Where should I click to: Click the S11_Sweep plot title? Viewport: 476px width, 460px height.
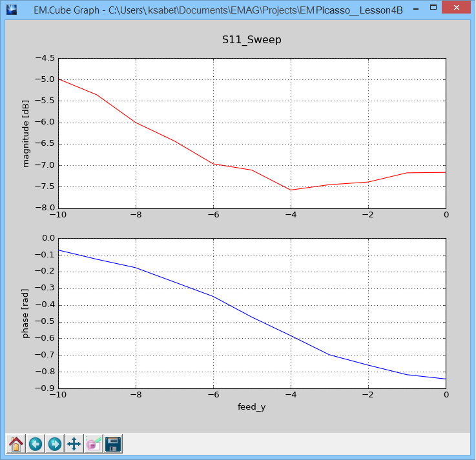tap(251, 40)
